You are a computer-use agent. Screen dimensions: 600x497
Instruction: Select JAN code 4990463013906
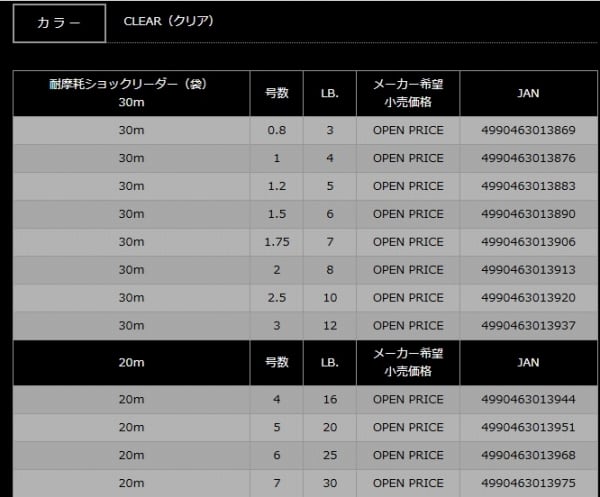coord(529,242)
